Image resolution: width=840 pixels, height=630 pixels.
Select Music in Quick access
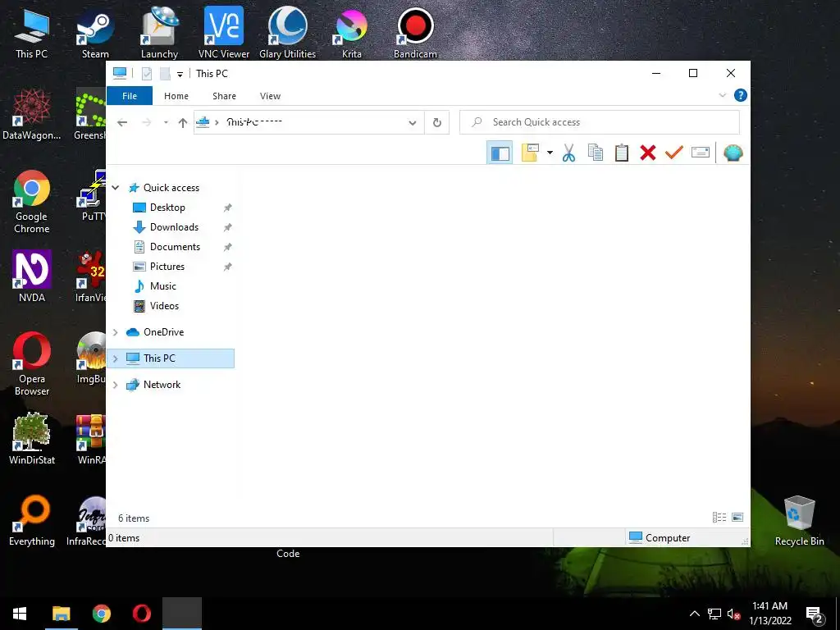click(163, 286)
